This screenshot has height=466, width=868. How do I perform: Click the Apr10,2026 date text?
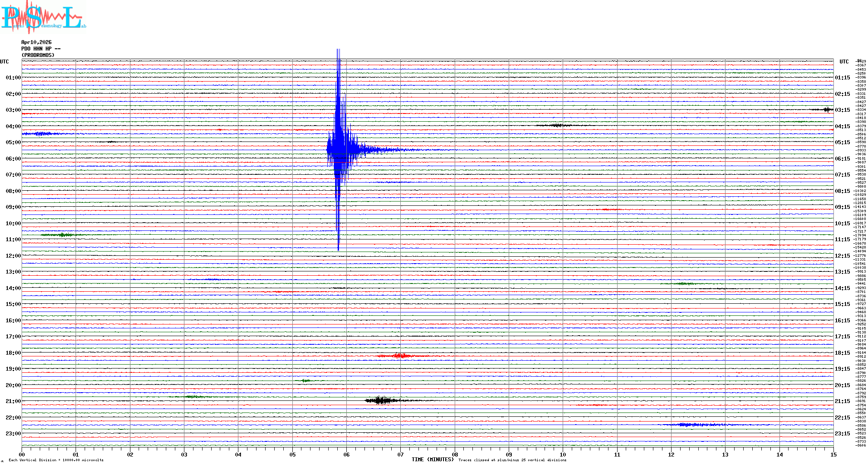tap(36, 42)
